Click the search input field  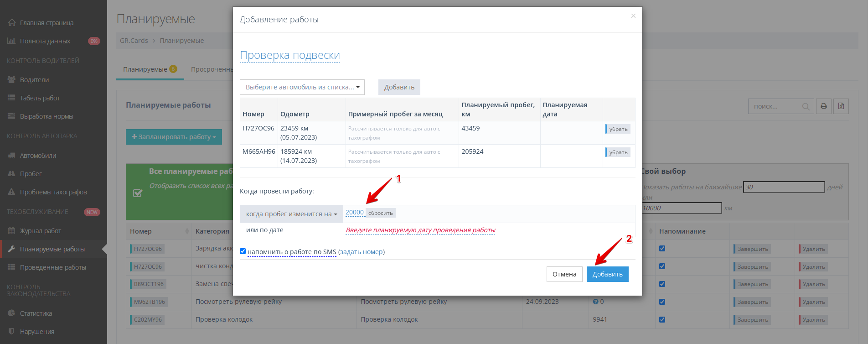tap(776, 106)
